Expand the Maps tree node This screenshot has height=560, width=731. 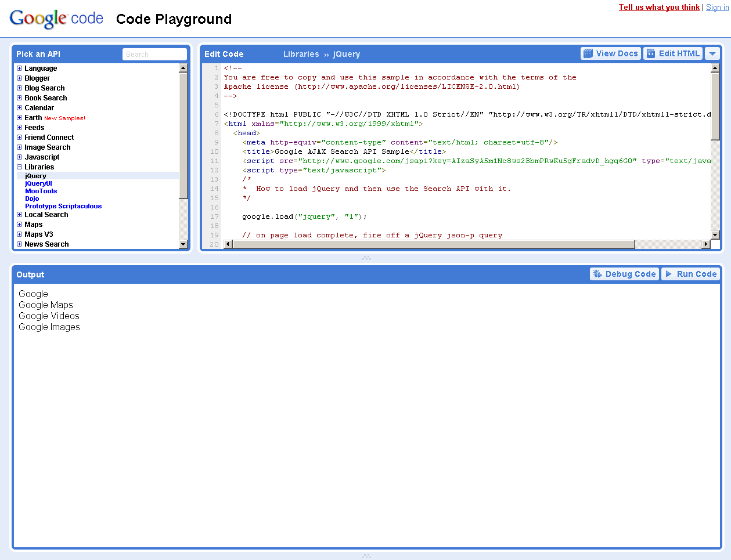click(x=19, y=225)
